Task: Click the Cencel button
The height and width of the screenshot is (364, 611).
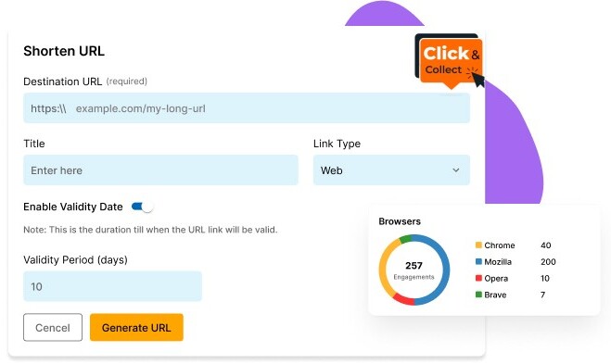Action: pyautogui.click(x=53, y=327)
